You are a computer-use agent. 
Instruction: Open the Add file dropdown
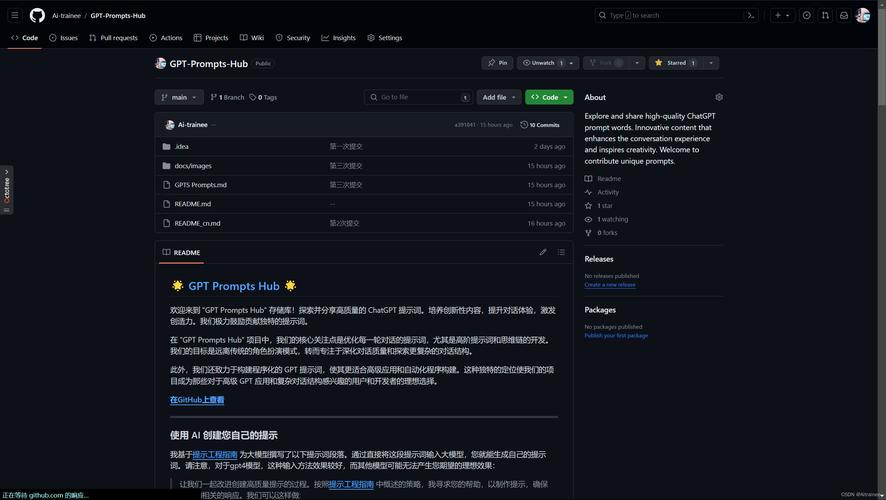click(498, 97)
